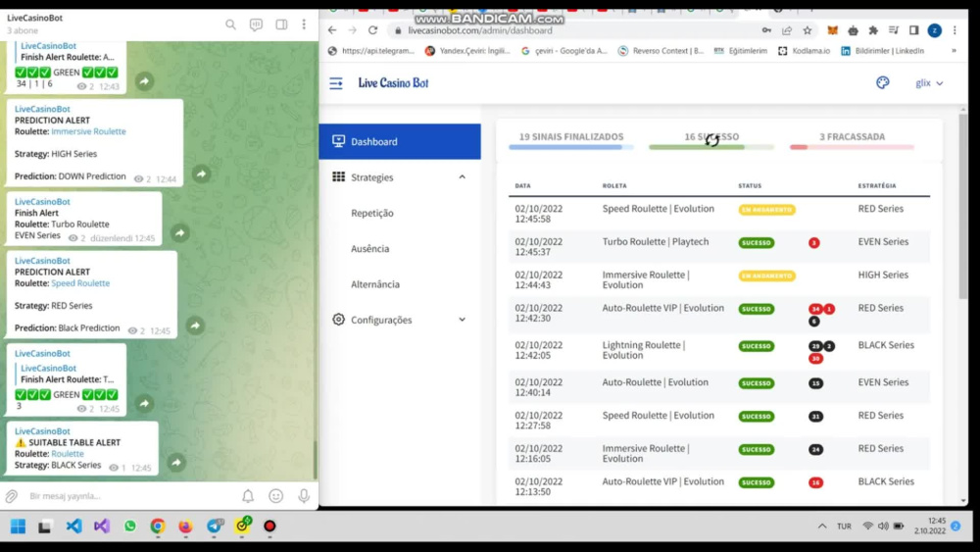
Task: Forward the SUITABLE TABLE ALERT message
Action: (176, 462)
